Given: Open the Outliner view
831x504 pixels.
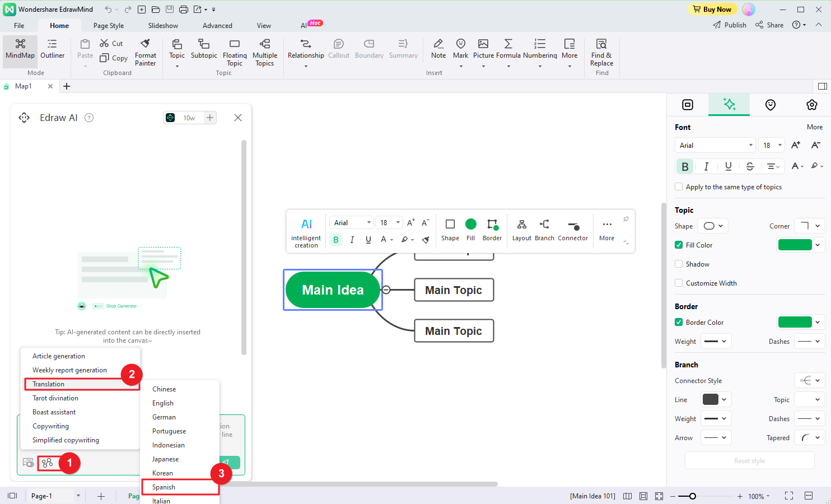Looking at the screenshot, I should (x=52, y=49).
